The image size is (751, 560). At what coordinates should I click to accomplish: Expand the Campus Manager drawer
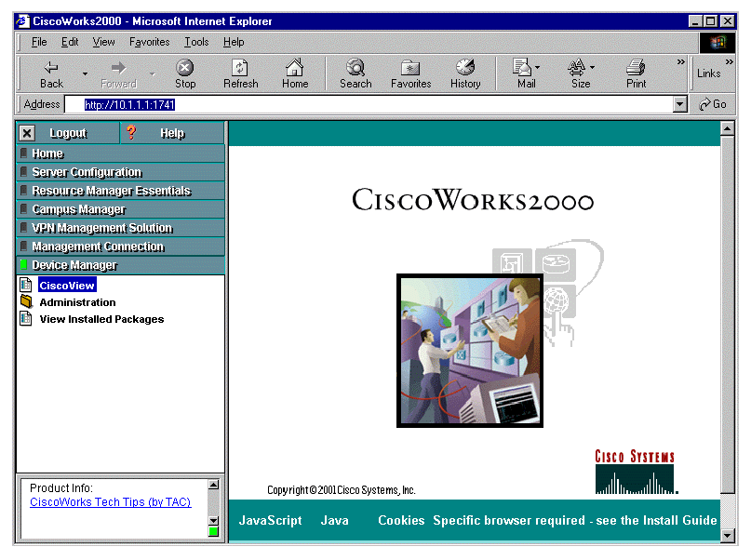[x=78, y=209]
